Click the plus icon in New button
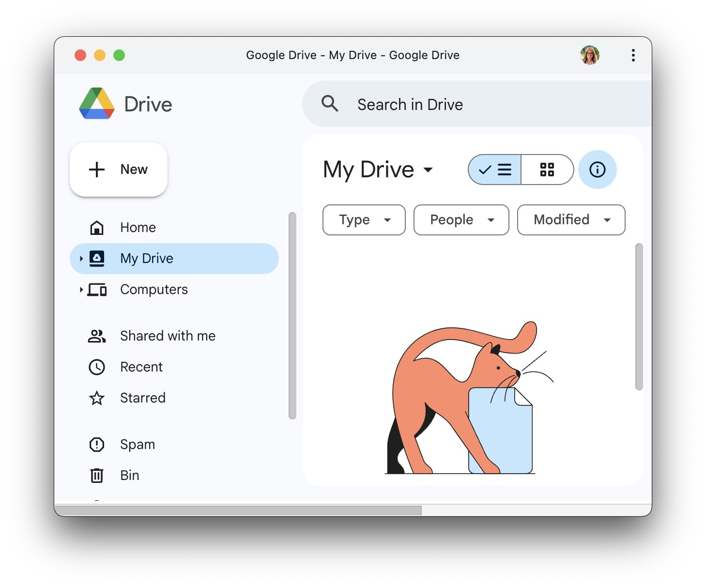This screenshot has height=588, width=706. coord(97,170)
